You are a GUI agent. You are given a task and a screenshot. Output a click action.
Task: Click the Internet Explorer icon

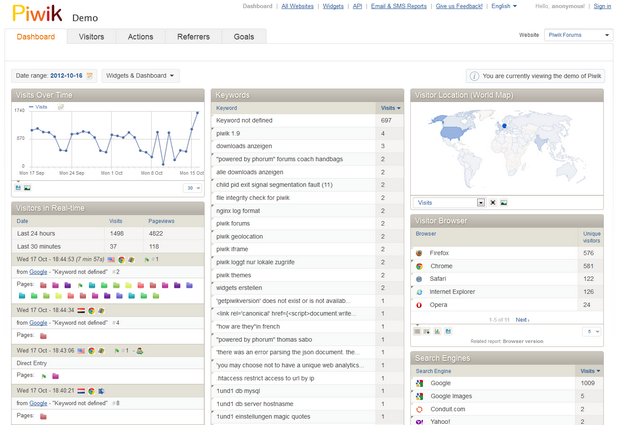click(419, 292)
